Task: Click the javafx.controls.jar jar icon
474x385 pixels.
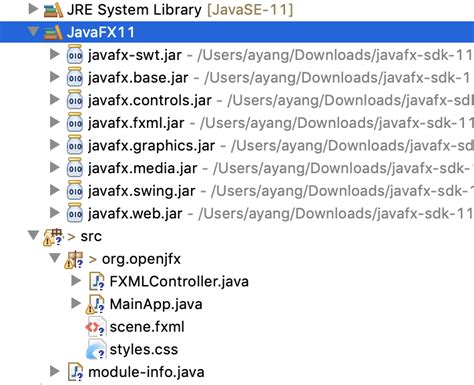Action: click(75, 100)
